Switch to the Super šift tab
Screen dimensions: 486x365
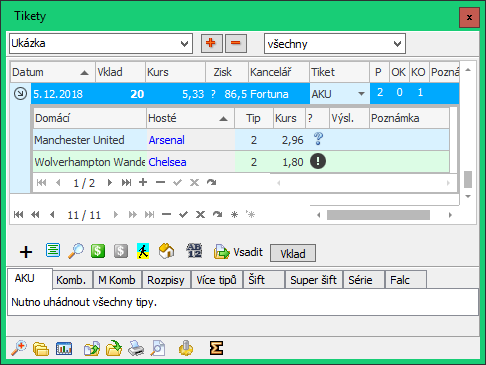[x=314, y=280]
